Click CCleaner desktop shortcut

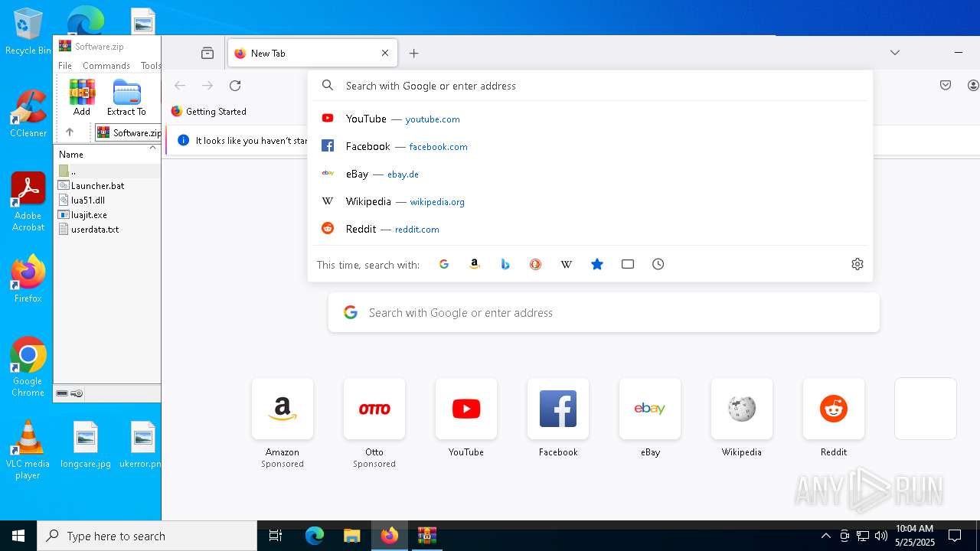point(28,113)
